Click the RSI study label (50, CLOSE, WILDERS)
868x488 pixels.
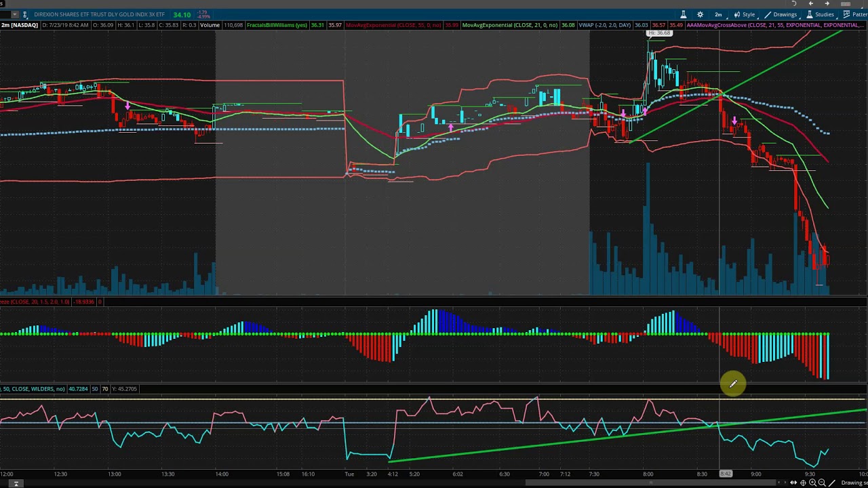[x=33, y=389]
